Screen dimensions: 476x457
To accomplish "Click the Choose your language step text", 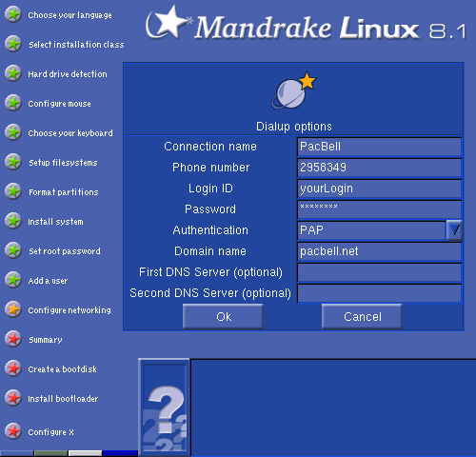I will (69, 15).
